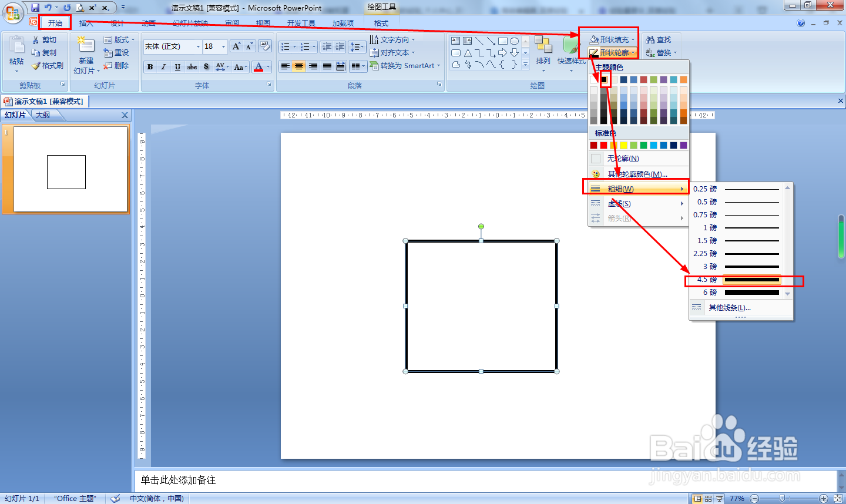Open the font name 宋体 (正文) dropdown
Image resolution: width=846 pixels, height=504 pixels.
[x=198, y=46]
